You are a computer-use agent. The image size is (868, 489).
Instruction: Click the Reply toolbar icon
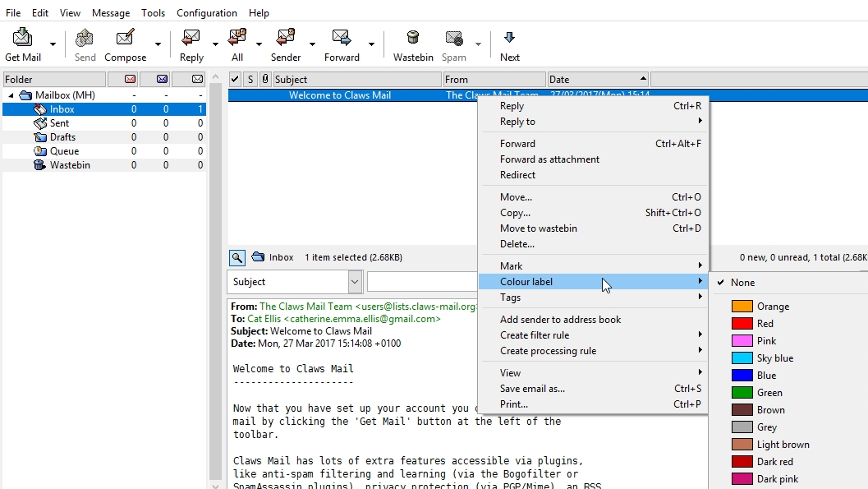pos(191,38)
